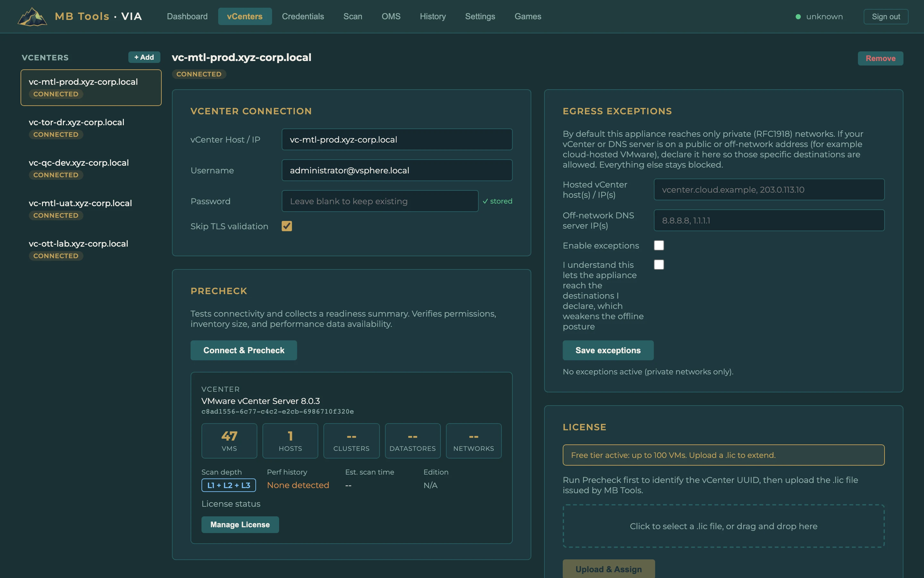Click the MB Tools mountain logo
Image resolution: width=924 pixels, height=578 pixels.
[32, 16]
